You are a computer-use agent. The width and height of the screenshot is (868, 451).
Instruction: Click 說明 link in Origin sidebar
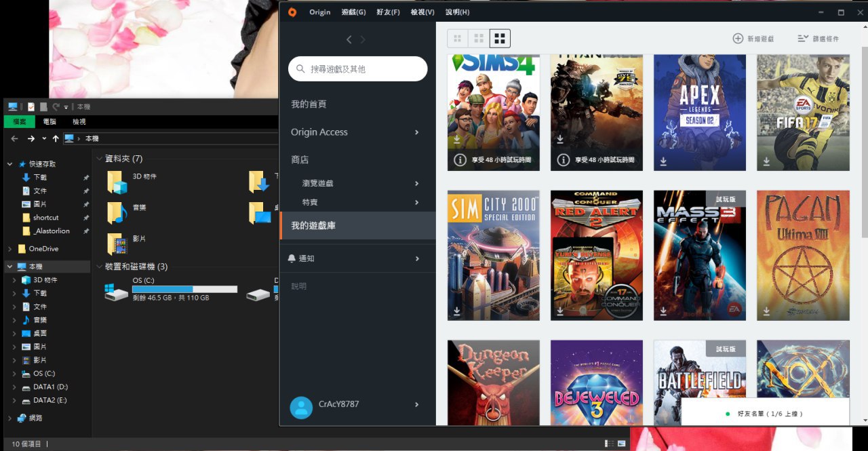click(299, 286)
